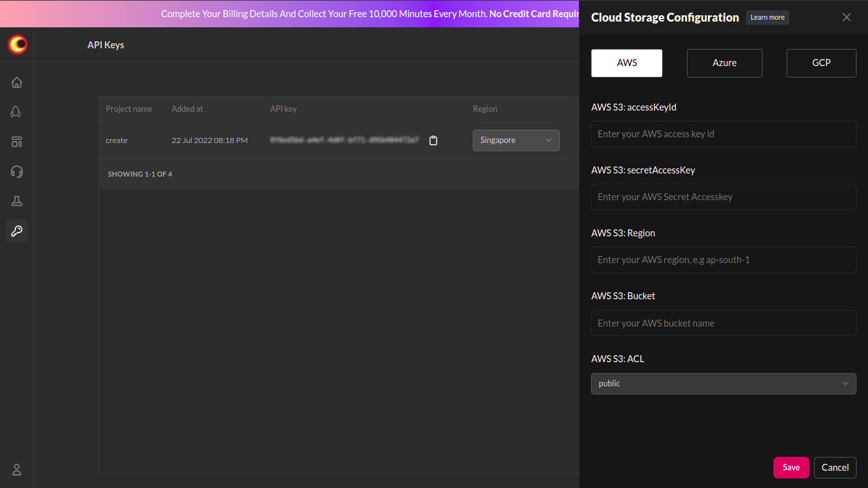Viewport: 868px width, 488px height.
Task: Click the 'create' project name cell
Action: 116,140
